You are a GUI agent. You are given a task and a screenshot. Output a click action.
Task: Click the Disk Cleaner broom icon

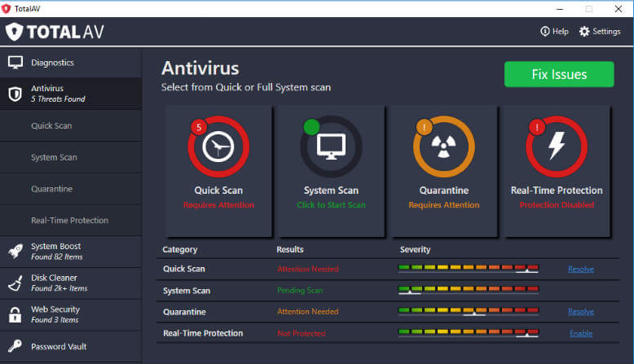tap(15, 283)
